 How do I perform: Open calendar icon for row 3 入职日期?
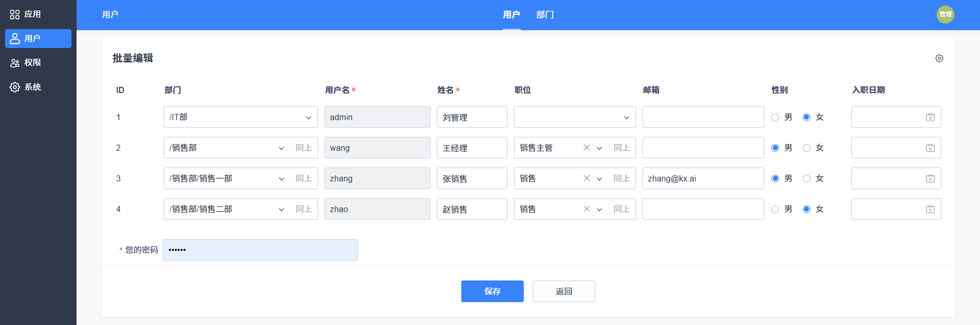pyautogui.click(x=930, y=178)
